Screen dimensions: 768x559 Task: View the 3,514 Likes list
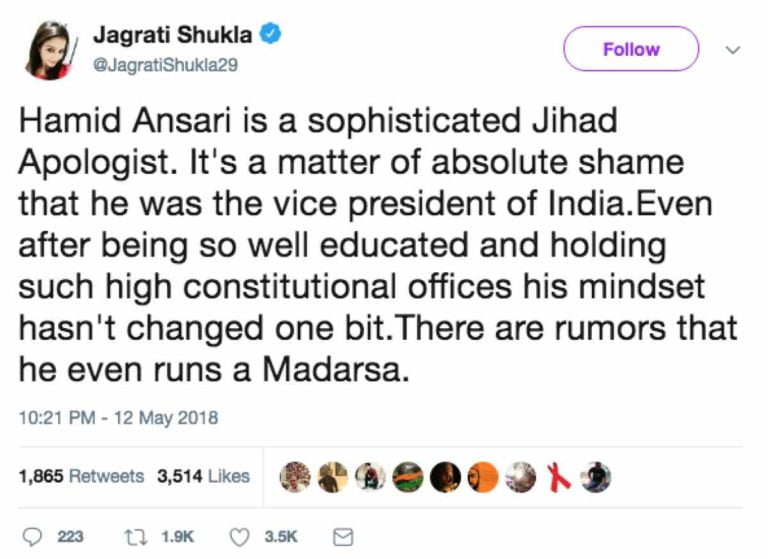pyautogui.click(x=203, y=476)
